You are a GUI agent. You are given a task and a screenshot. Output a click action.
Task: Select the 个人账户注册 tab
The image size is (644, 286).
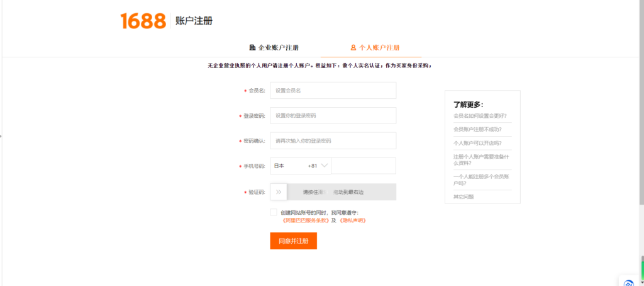375,47
